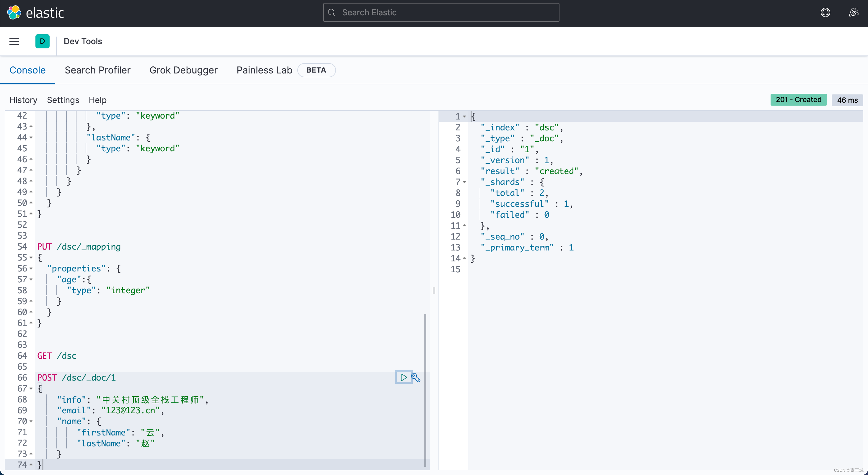Switch to the Console tab
868x475 pixels.
28,70
